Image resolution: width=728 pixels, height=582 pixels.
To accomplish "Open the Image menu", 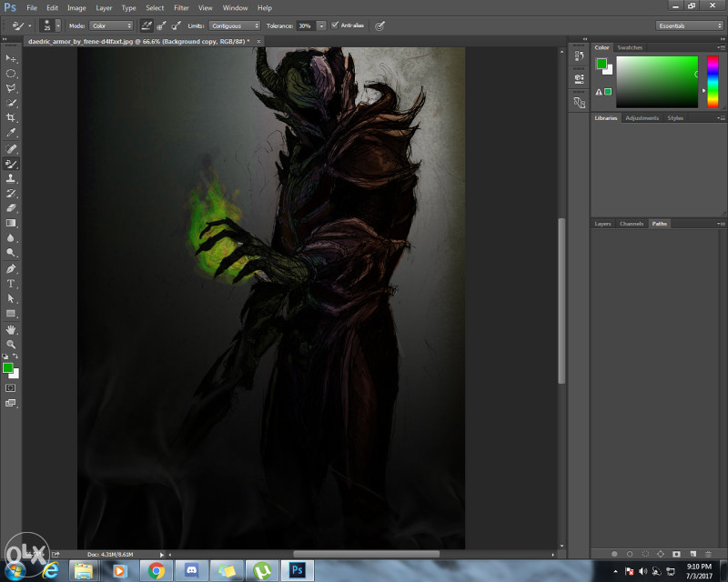I will [76, 8].
